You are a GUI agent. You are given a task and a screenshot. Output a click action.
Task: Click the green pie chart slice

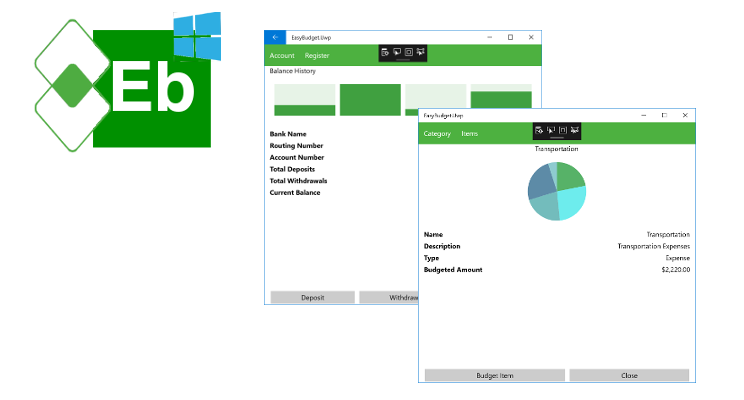pyautogui.click(x=569, y=177)
